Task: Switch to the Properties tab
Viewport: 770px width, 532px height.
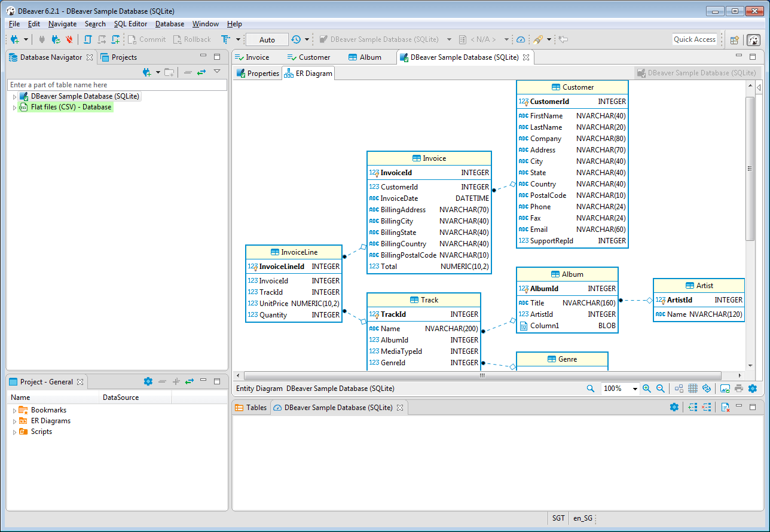Action: [258, 74]
